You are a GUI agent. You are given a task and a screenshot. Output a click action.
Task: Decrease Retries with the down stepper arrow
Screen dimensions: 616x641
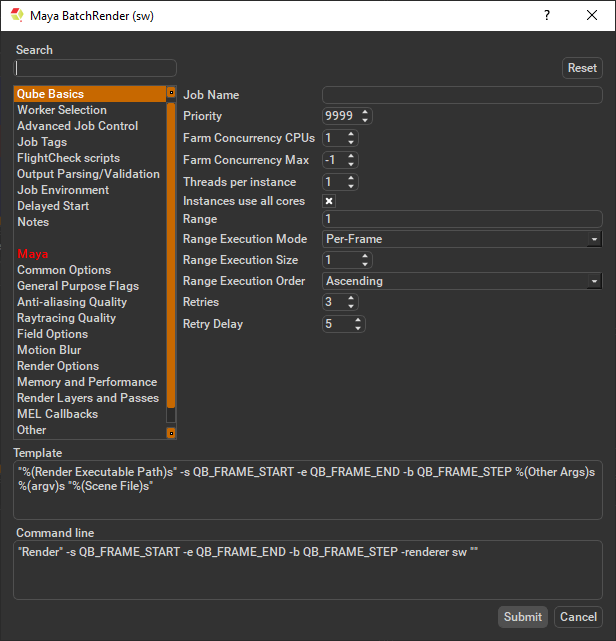tap(351, 306)
